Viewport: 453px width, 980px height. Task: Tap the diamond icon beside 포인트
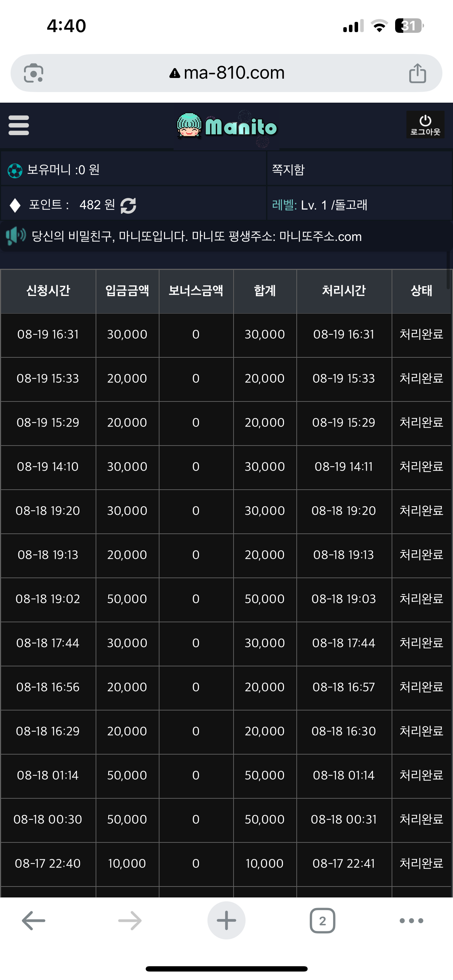15,205
